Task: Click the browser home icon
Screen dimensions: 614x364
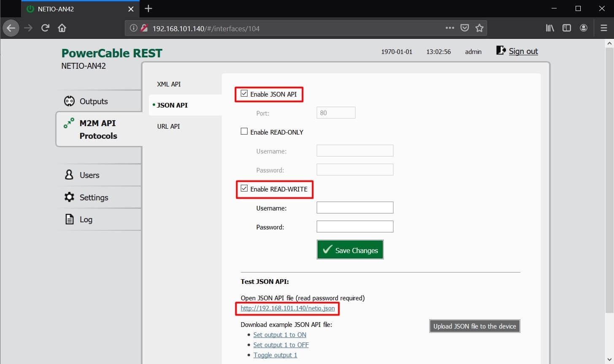Action: click(62, 28)
